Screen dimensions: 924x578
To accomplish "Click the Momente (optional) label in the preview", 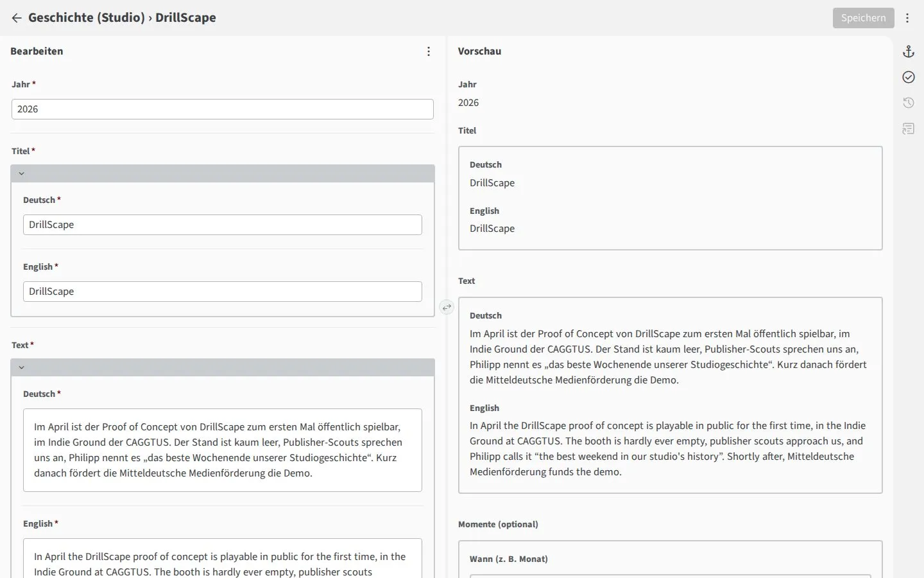I will pos(498,525).
